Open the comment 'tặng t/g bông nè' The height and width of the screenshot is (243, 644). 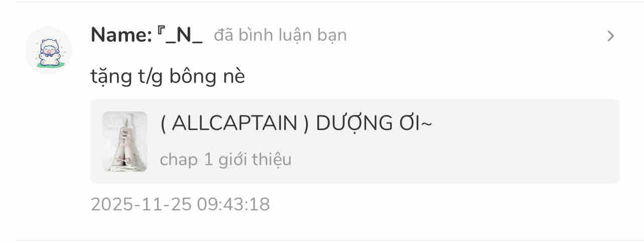[168, 77]
